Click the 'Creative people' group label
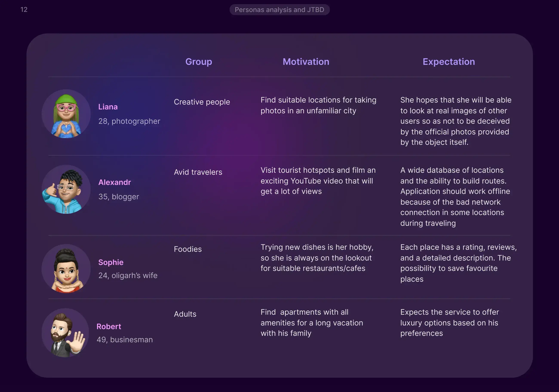 (202, 102)
